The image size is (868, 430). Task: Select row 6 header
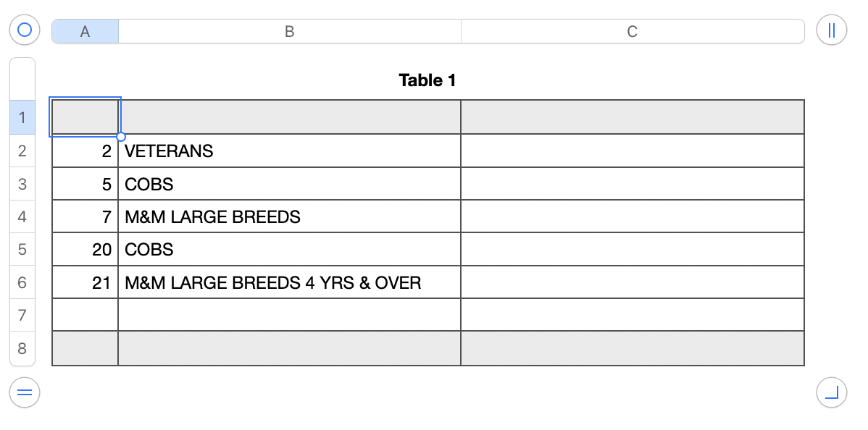click(22, 282)
